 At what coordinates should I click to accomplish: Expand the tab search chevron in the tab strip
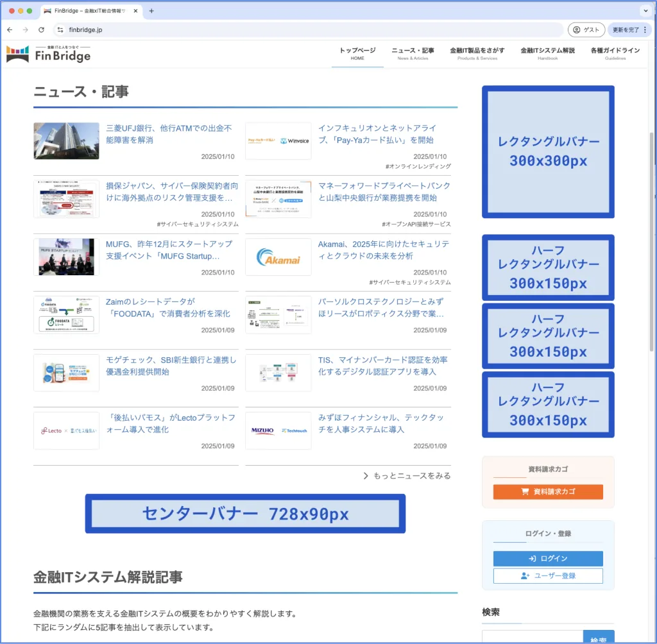point(645,11)
